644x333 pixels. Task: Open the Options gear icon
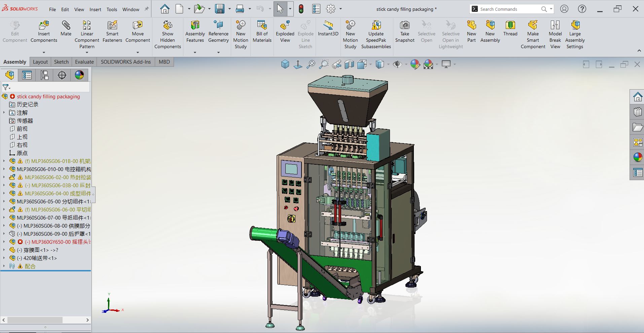(x=331, y=9)
